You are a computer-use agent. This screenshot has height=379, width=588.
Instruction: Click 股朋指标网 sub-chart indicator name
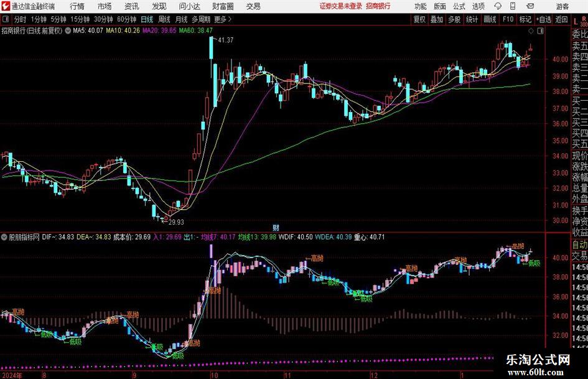(24, 237)
